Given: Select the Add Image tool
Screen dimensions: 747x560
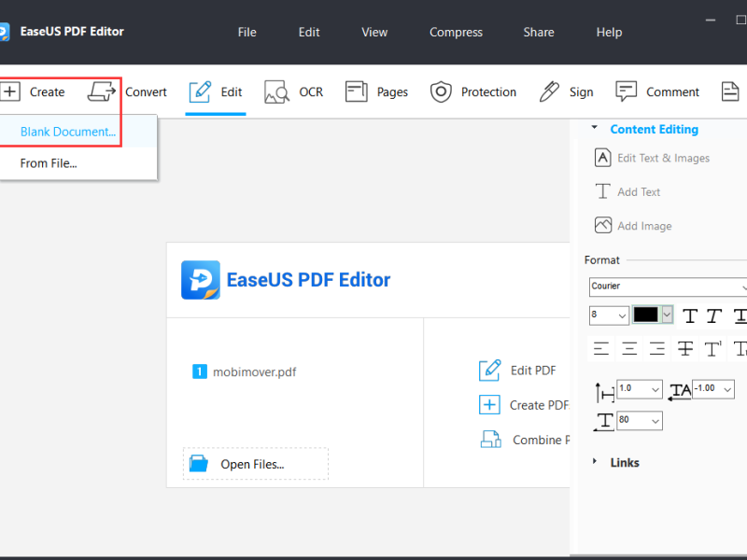Looking at the screenshot, I should tap(642, 225).
